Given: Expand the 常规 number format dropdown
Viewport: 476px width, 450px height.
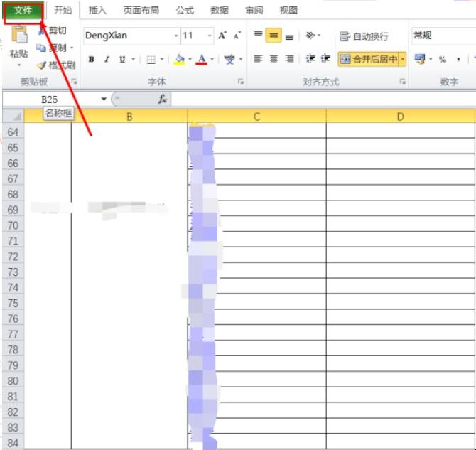Looking at the screenshot, I should tap(442, 36).
